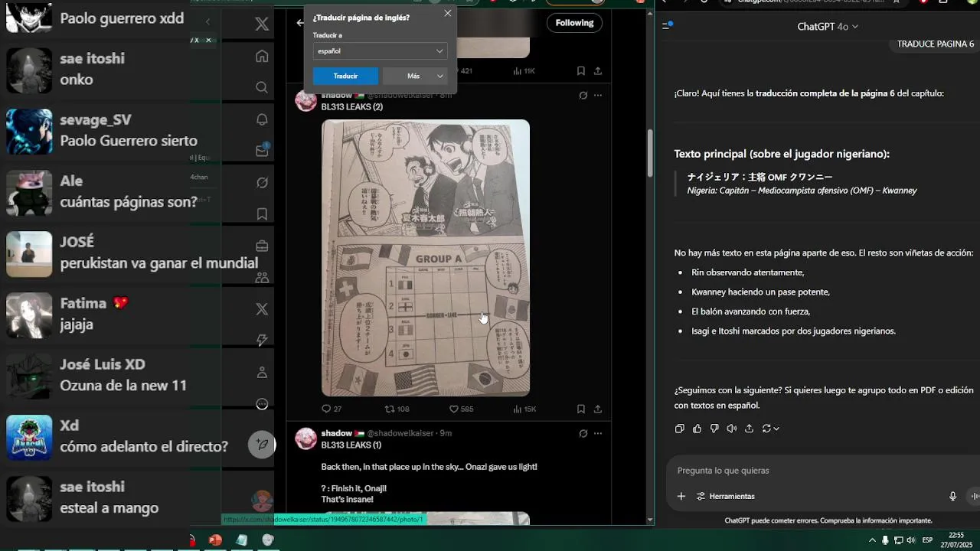The height and width of the screenshot is (551, 980).
Task: Click the X logo at sidebar top
Action: (x=262, y=24)
